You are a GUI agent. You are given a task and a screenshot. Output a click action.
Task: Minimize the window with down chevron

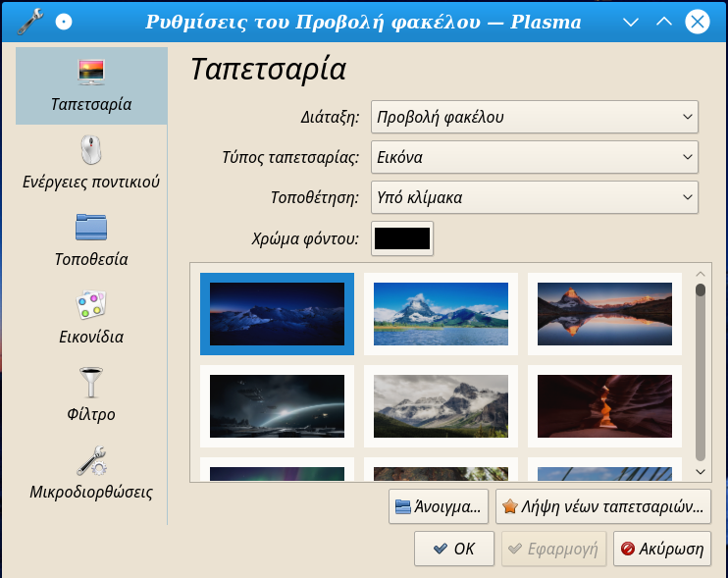pos(631,22)
